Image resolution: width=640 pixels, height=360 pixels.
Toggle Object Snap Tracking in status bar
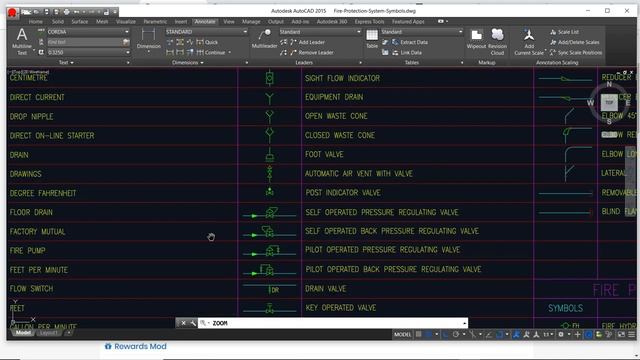tap(489, 335)
